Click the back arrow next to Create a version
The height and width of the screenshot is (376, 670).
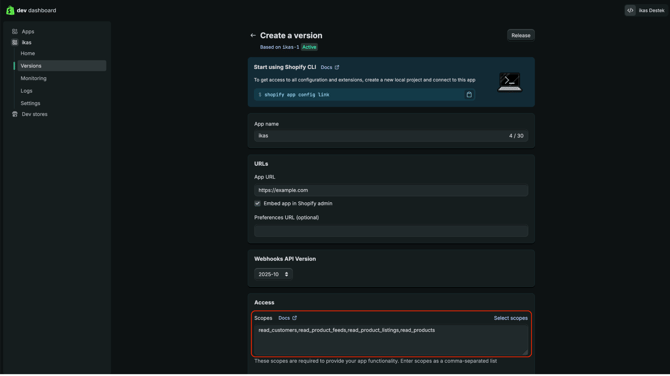click(253, 35)
